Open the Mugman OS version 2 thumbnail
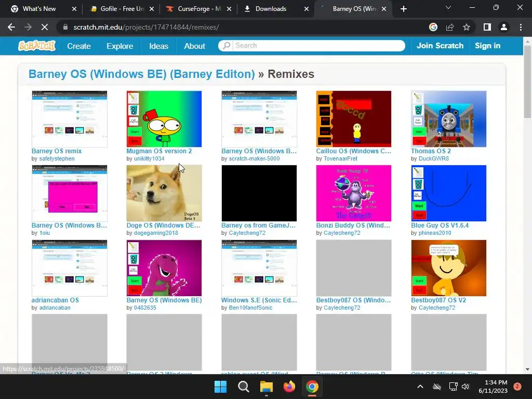This screenshot has width=532, height=399. [x=164, y=119]
